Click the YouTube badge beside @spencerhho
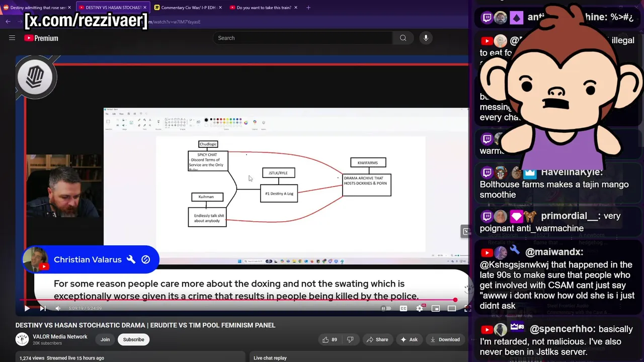This screenshot has height=362, width=644. pos(487,330)
